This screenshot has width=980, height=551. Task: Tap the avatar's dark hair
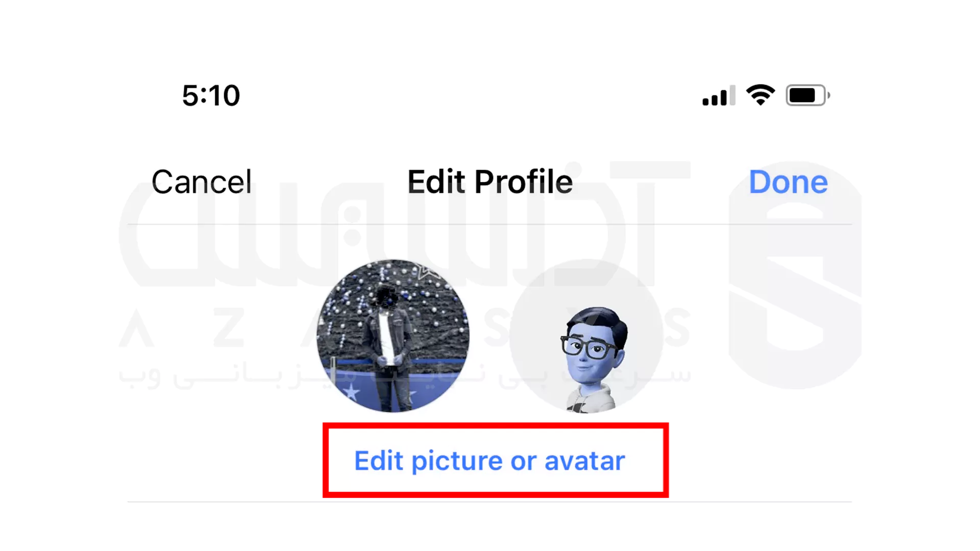[x=600, y=321]
